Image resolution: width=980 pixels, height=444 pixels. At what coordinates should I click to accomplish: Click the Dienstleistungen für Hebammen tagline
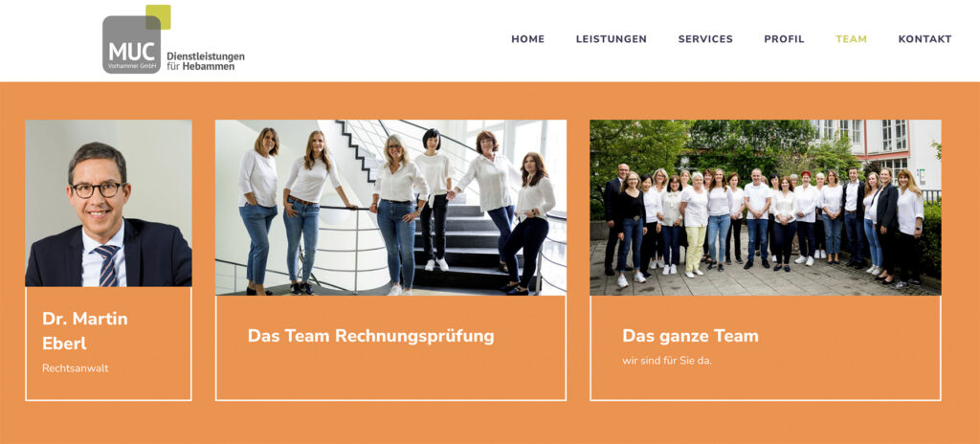tap(206, 60)
